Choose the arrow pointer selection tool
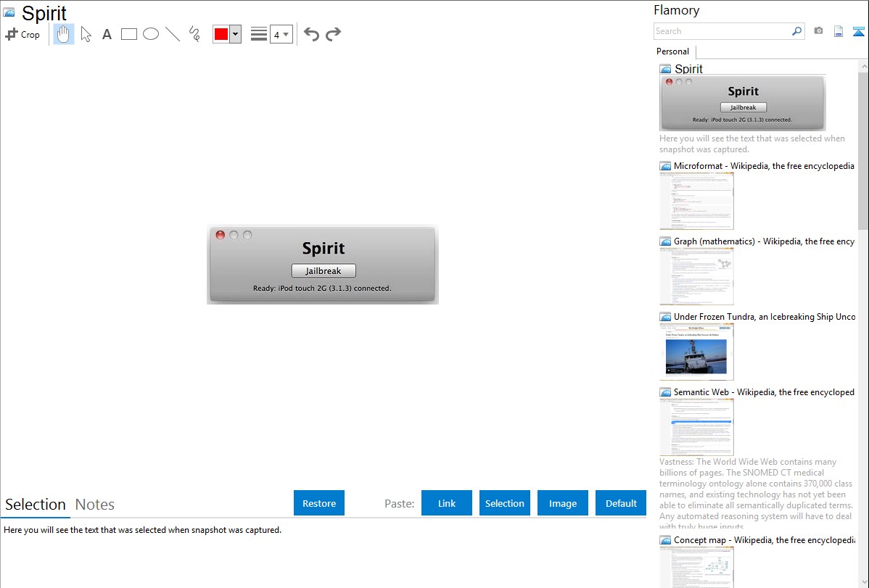 pos(86,34)
